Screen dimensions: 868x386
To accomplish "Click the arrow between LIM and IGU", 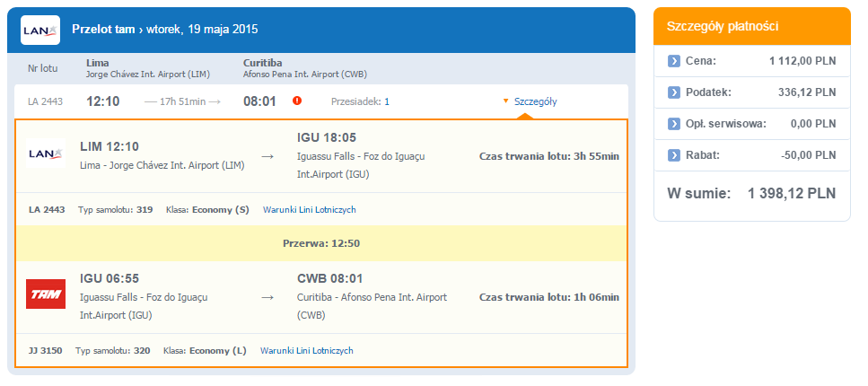I will point(267,157).
